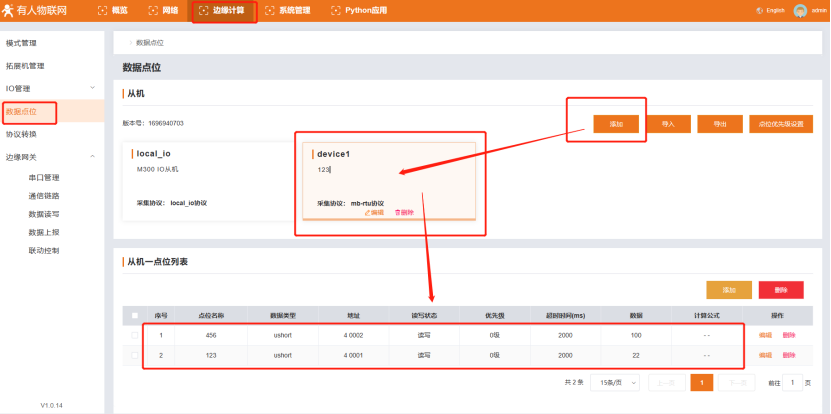Click the 点位优先级设置 button
The height and width of the screenshot is (414, 831).
(787, 124)
